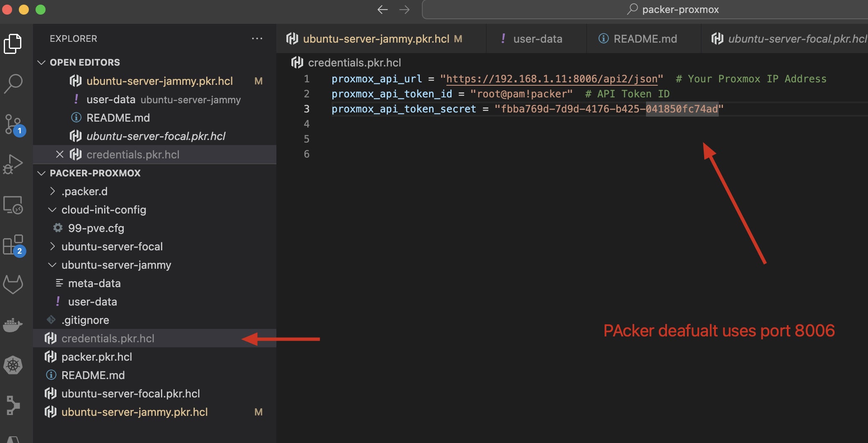Select ubuntu-server-focal.pkr.hcl in open editors
Image resolution: width=868 pixels, height=443 pixels.
(156, 136)
